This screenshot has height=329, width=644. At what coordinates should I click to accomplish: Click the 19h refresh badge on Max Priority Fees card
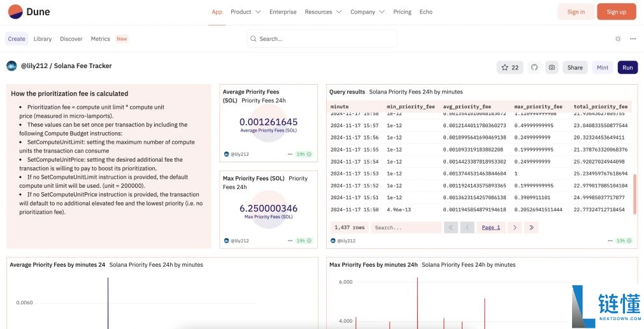[x=304, y=241]
